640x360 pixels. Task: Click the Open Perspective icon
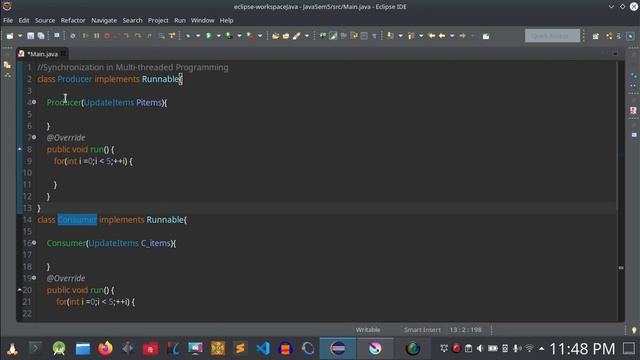[596, 36]
